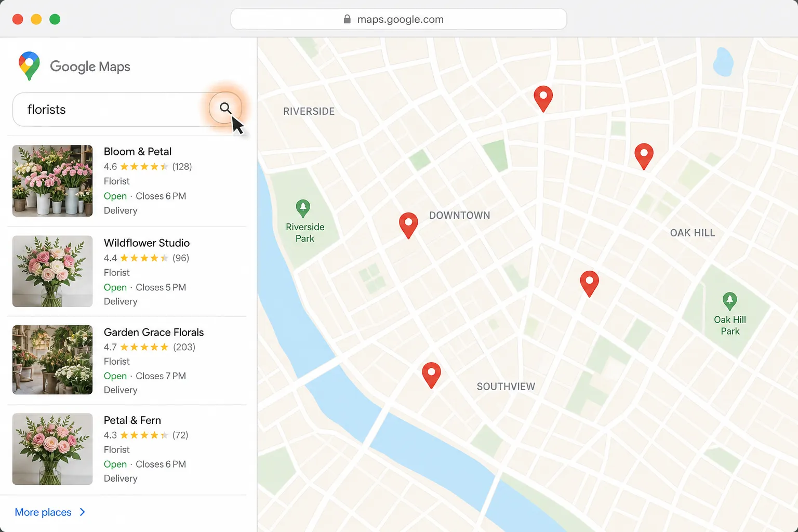Click the 4.3 rating number

pyautogui.click(x=110, y=435)
